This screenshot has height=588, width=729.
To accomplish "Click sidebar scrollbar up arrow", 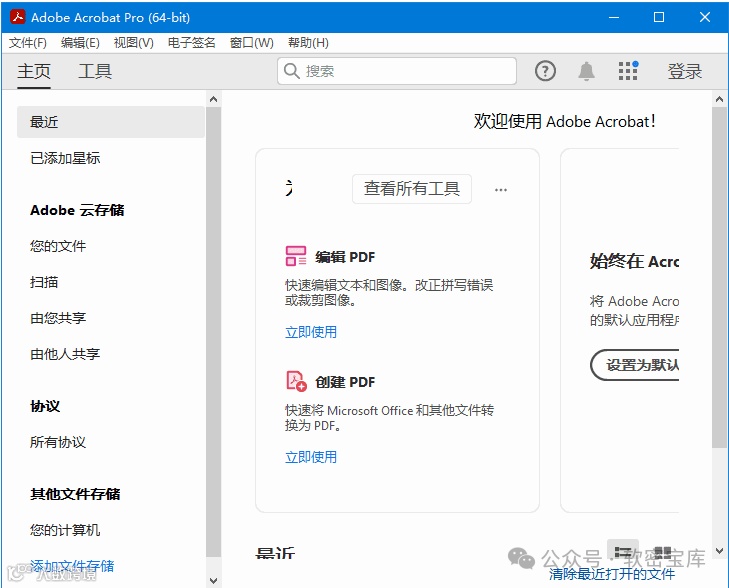I will (213, 99).
